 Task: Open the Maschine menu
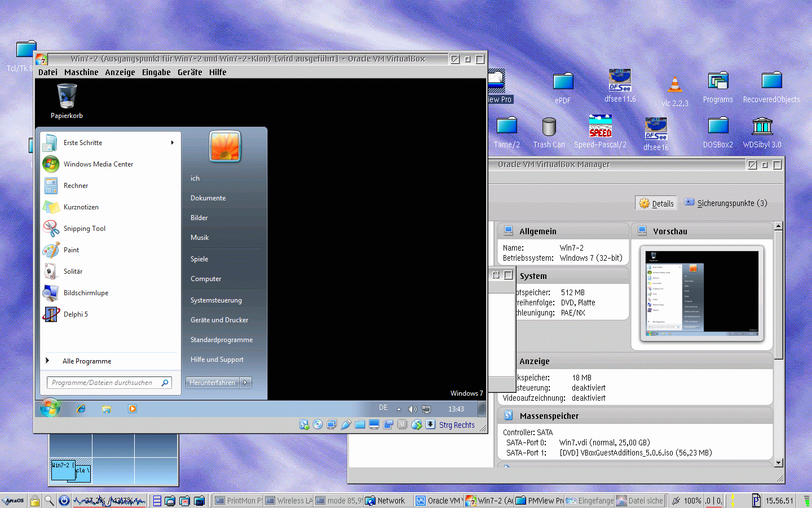click(81, 72)
